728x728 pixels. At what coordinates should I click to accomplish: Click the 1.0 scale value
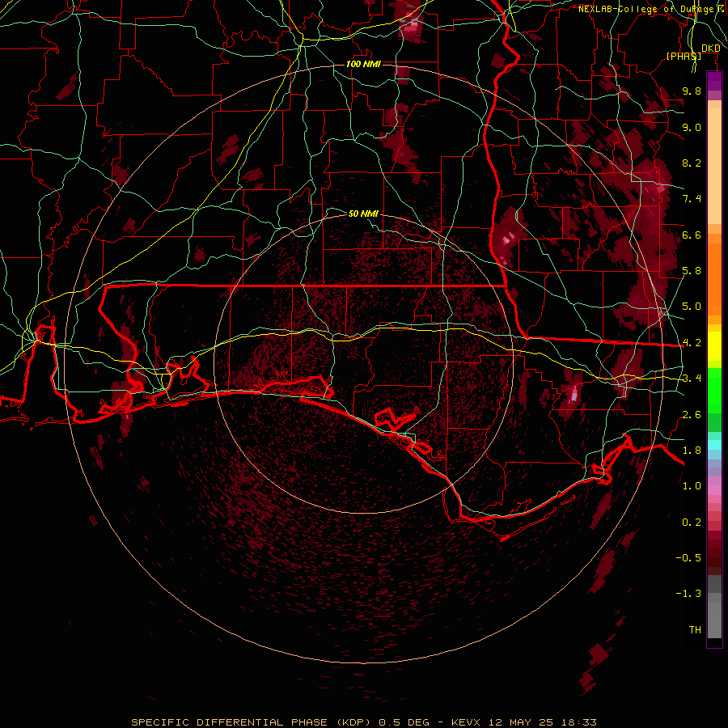click(692, 486)
